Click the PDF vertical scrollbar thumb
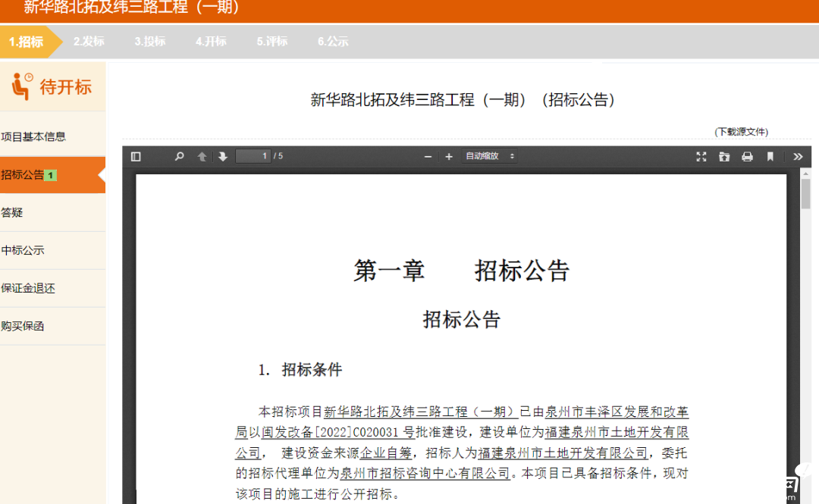 click(805, 193)
